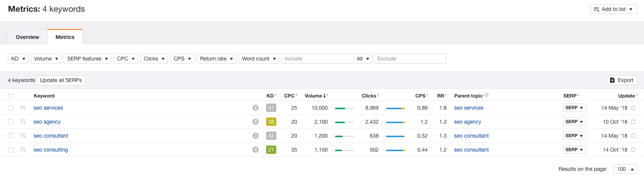
Task: Click the Export button
Action: 622,80
